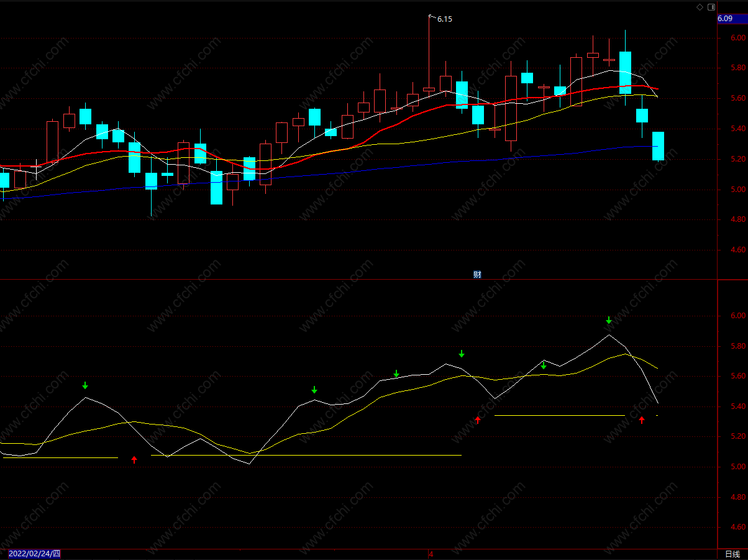Image resolution: width=748 pixels, height=560 pixels.
Task: Click the 财 finance marker on the chart
Action: point(477,274)
